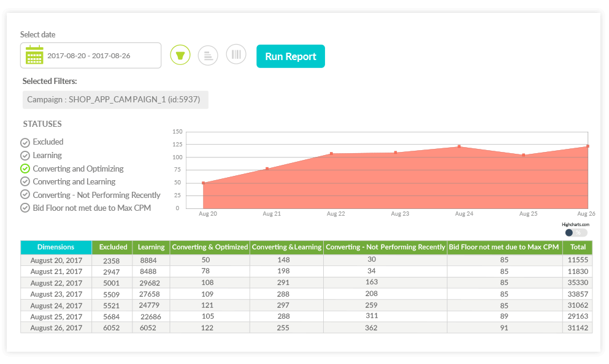Select the Excluded value 5509
Viewport: 609px width, 364px height.
click(112, 295)
